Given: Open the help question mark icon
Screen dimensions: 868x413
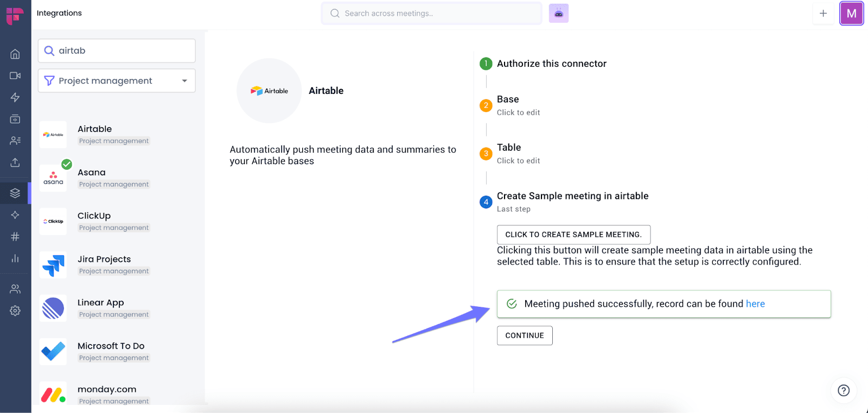Looking at the screenshot, I should tap(844, 390).
